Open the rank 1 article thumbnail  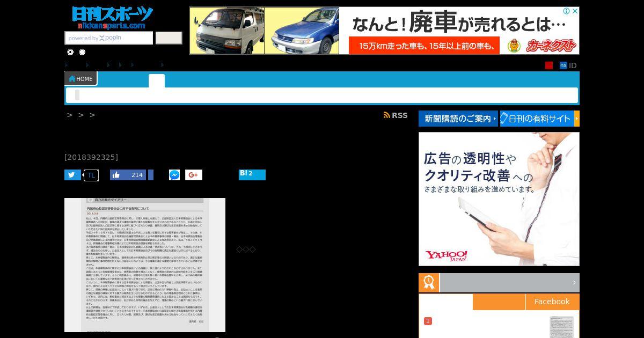561,327
